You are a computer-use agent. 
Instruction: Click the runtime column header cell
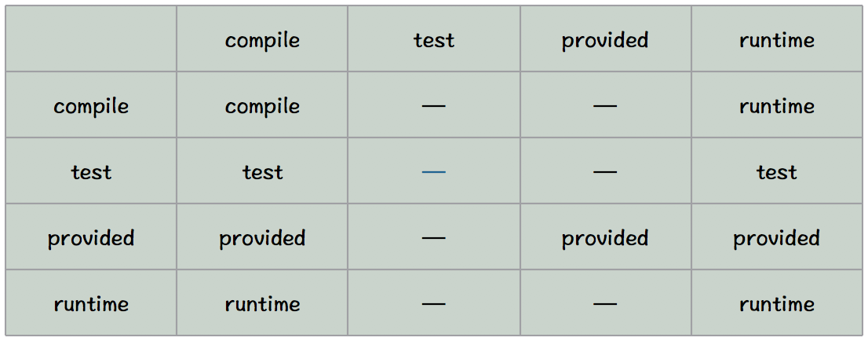pos(777,38)
